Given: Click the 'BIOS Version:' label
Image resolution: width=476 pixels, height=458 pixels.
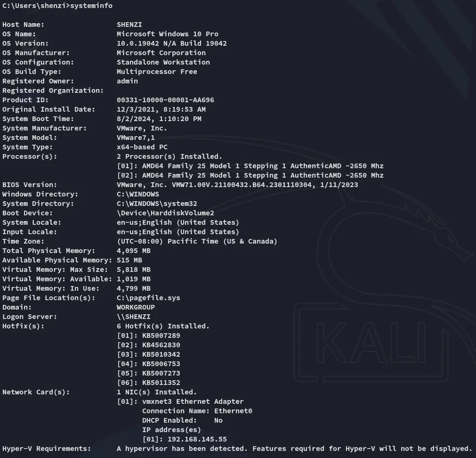Looking at the screenshot, I should coord(30,185).
